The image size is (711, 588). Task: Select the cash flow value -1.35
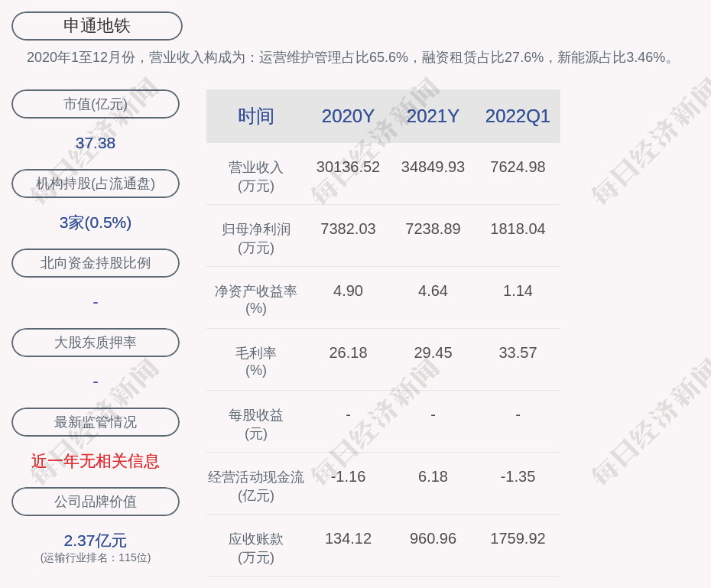(518, 476)
